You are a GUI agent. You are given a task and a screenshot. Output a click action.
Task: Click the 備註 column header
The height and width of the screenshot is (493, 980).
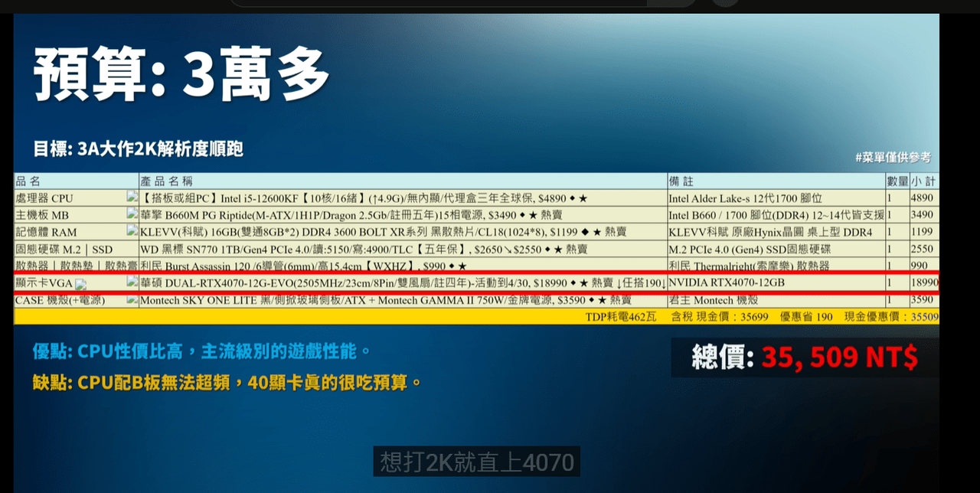[x=681, y=181]
